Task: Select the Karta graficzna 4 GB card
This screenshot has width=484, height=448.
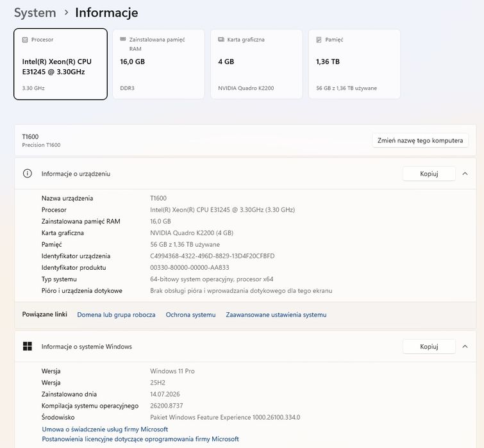Action: [x=256, y=64]
